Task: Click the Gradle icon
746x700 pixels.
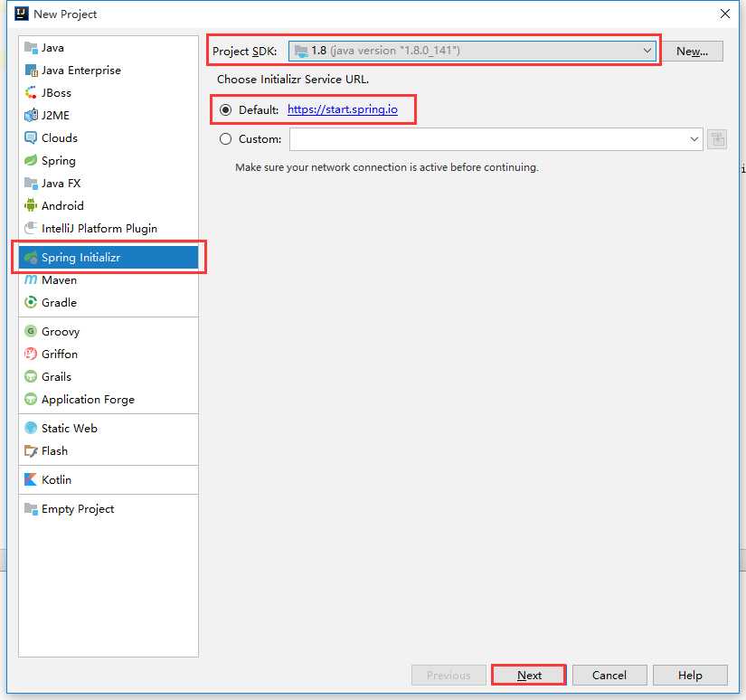Action: [x=31, y=303]
